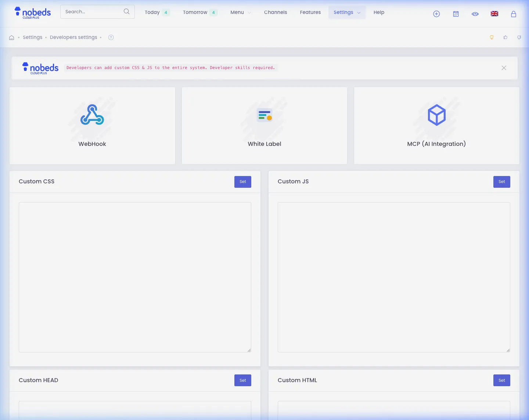The width and height of the screenshot is (529, 420).
Task: Open the MCP (AI Integration) card
Action: pos(437,126)
